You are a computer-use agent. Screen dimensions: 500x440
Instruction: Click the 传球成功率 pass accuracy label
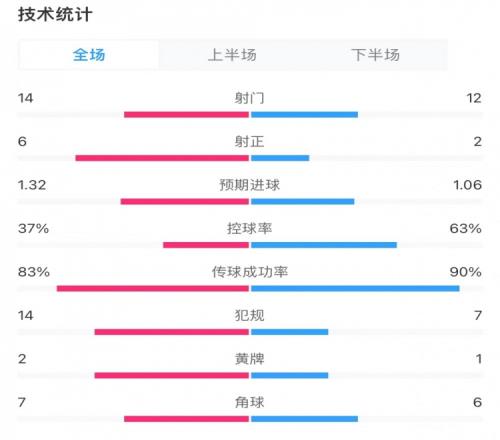click(x=249, y=272)
